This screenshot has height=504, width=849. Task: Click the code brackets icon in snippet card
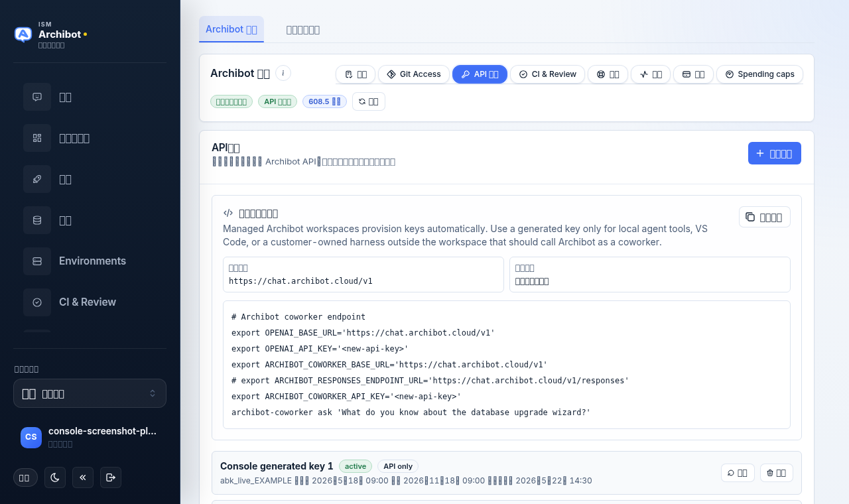(x=228, y=213)
